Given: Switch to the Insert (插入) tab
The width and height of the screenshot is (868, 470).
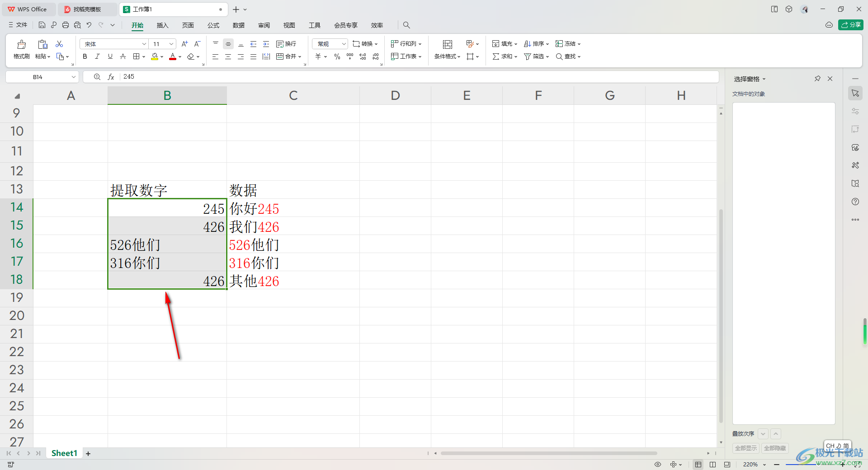Looking at the screenshot, I should [162, 25].
